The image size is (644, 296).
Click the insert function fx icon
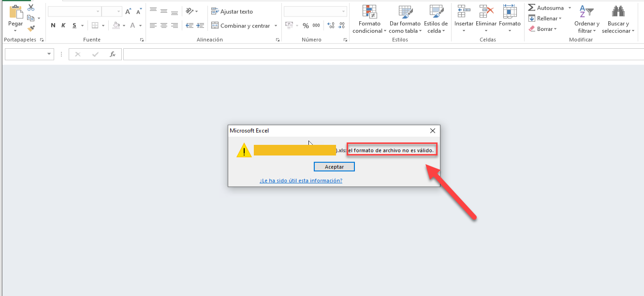click(113, 55)
